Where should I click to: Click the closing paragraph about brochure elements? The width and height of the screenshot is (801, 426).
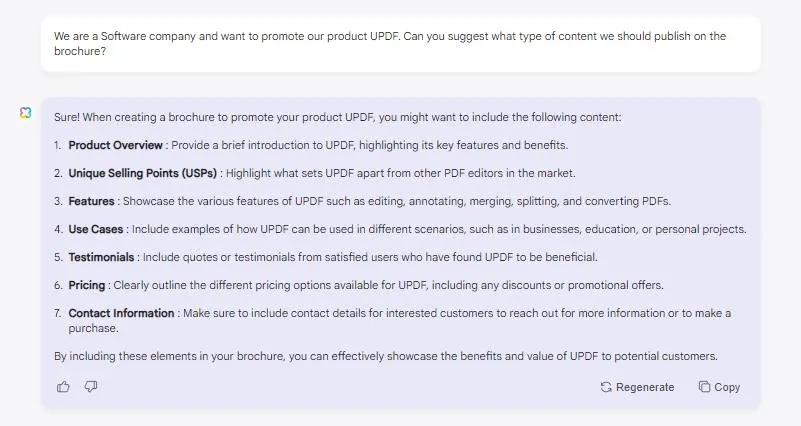(x=386, y=356)
